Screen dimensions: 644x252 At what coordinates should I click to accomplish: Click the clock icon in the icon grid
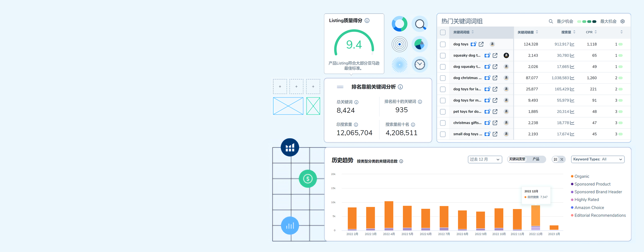click(x=420, y=65)
